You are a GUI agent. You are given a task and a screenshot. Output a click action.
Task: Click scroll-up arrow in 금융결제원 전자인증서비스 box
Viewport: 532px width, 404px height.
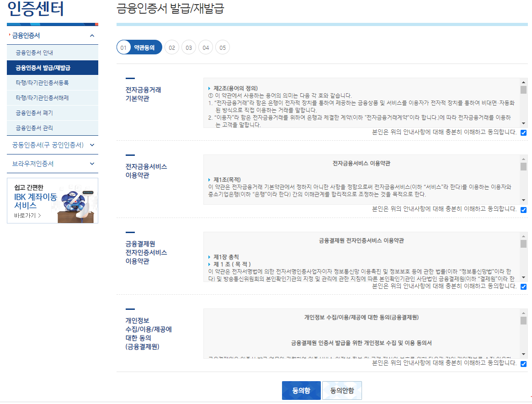pyautogui.click(x=523, y=236)
